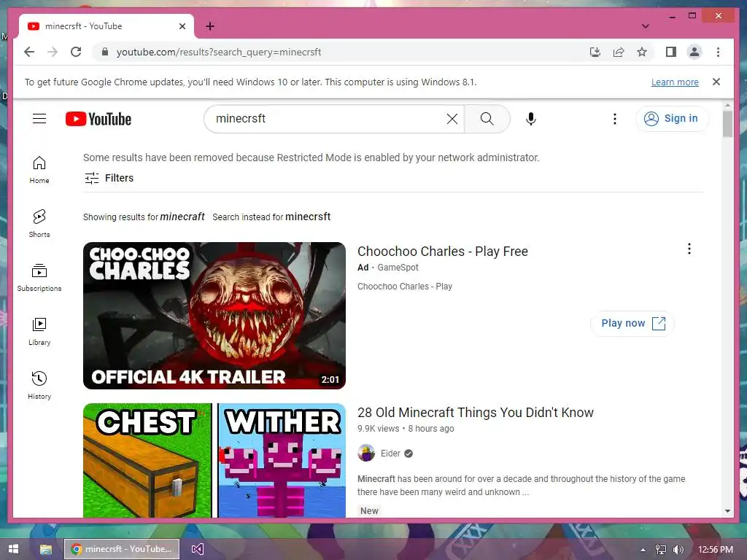Screen dimensions: 747x560
Task: Open a new tab with the plus button
Action: [210, 26]
